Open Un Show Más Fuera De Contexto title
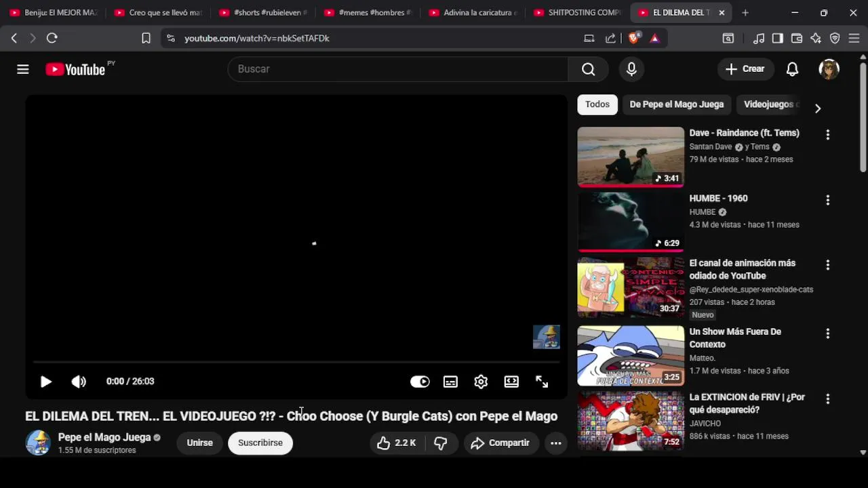 coord(735,338)
